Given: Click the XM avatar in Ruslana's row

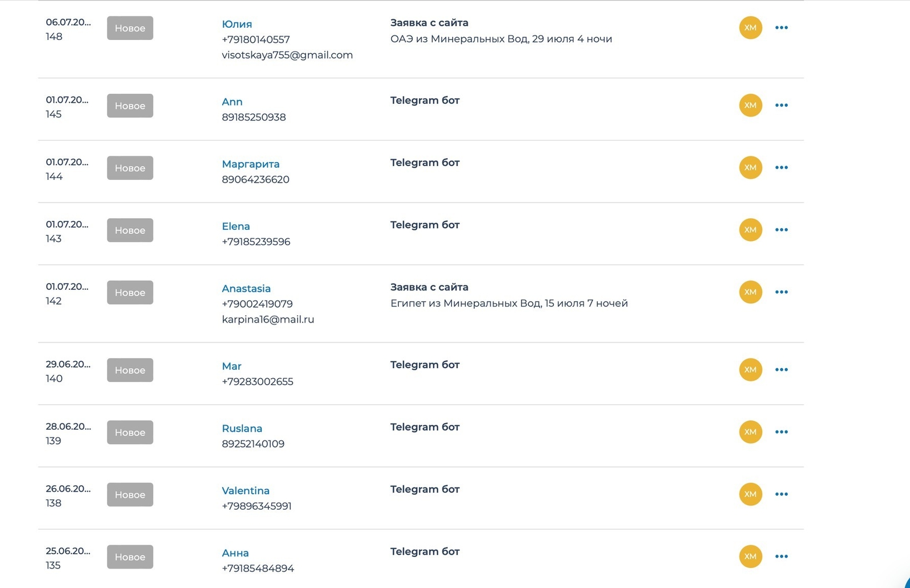Looking at the screenshot, I should pos(750,432).
